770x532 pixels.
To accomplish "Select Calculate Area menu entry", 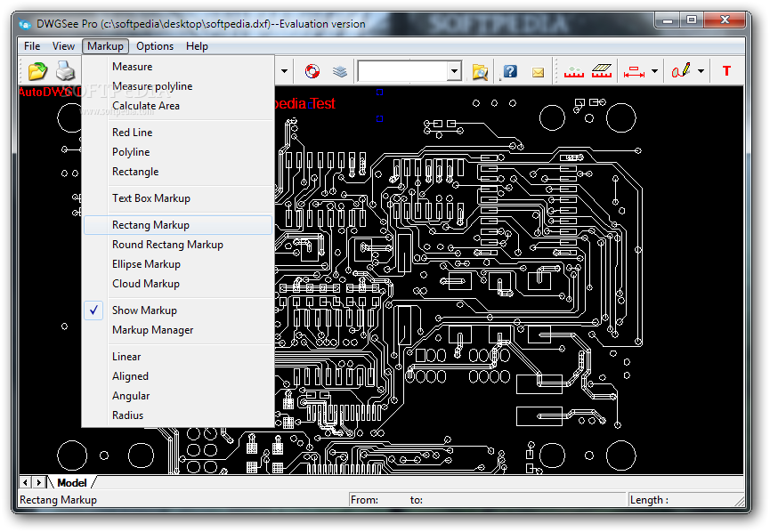I will (178, 106).
